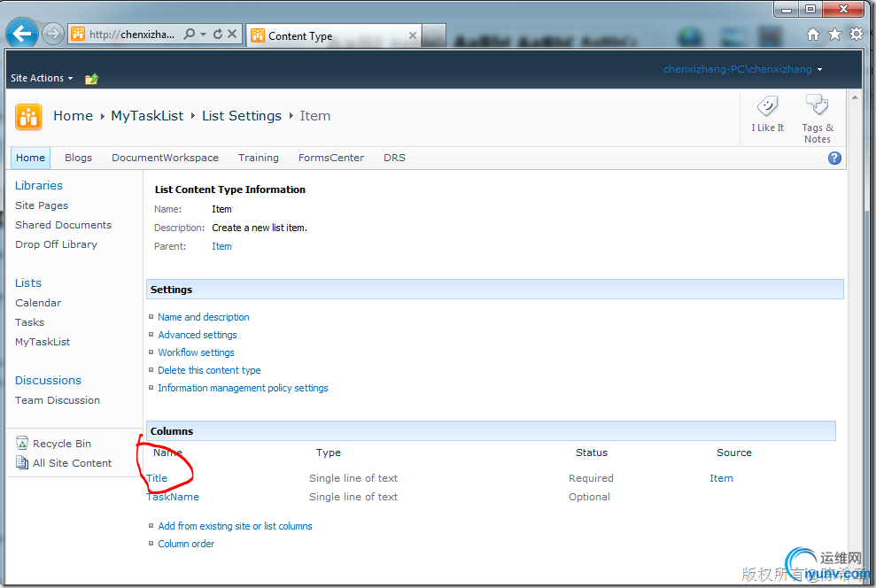Click Add from existing site or list columns
The width and height of the screenshot is (876, 588).
pyautogui.click(x=236, y=526)
